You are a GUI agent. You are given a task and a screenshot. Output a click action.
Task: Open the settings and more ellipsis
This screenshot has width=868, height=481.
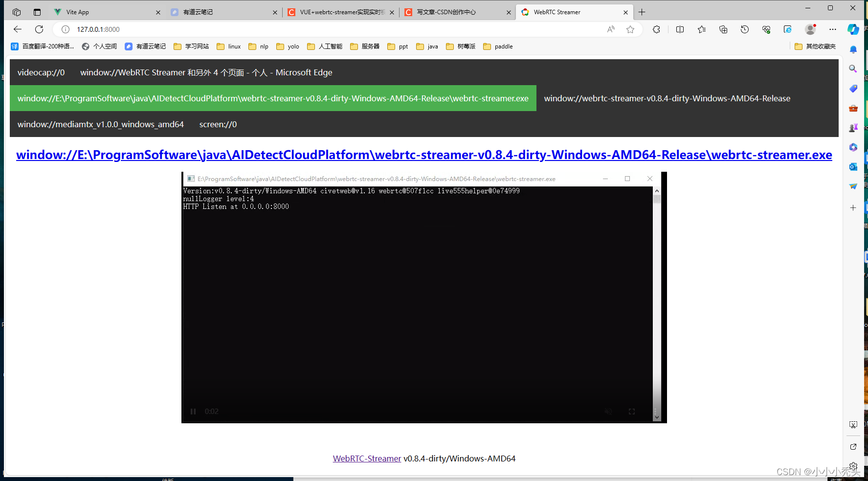point(833,29)
